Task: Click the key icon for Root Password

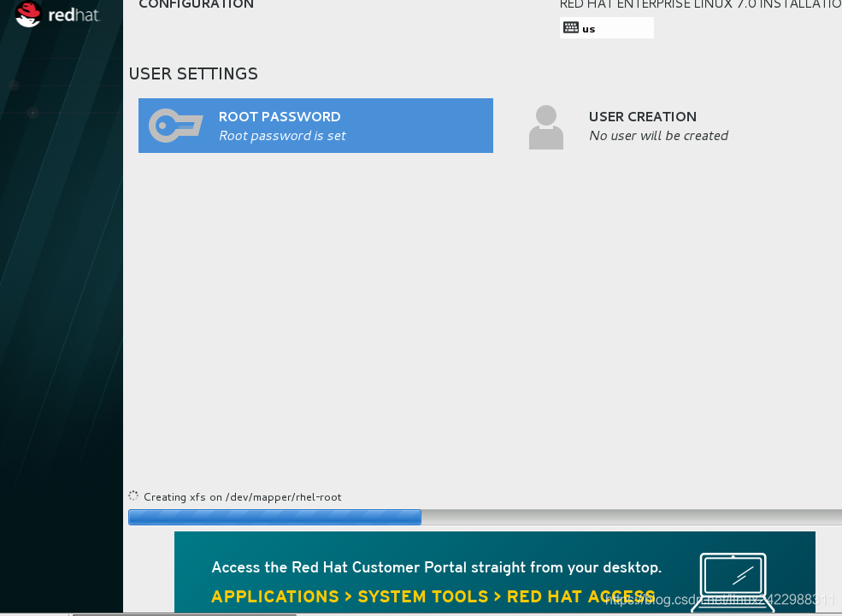Action: pyautogui.click(x=175, y=126)
